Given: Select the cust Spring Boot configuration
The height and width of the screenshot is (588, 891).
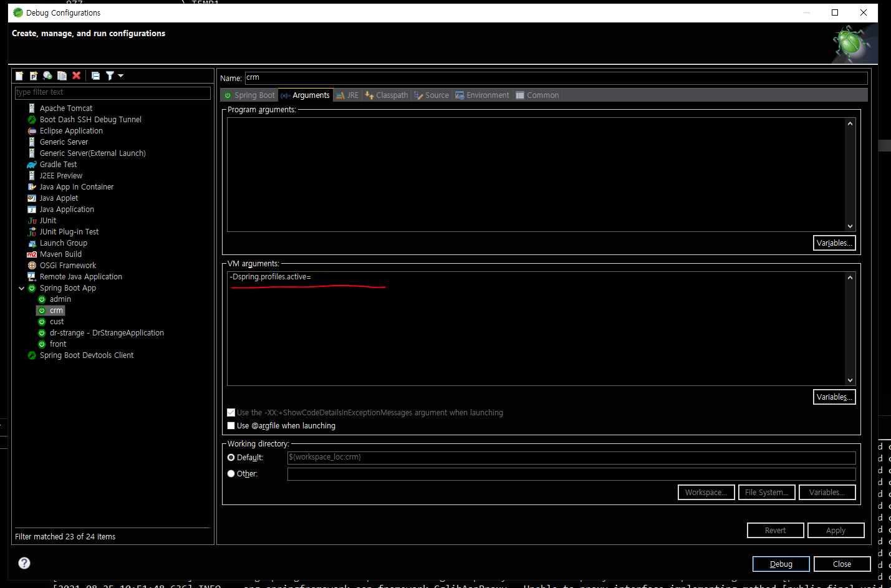Looking at the screenshot, I should (57, 322).
